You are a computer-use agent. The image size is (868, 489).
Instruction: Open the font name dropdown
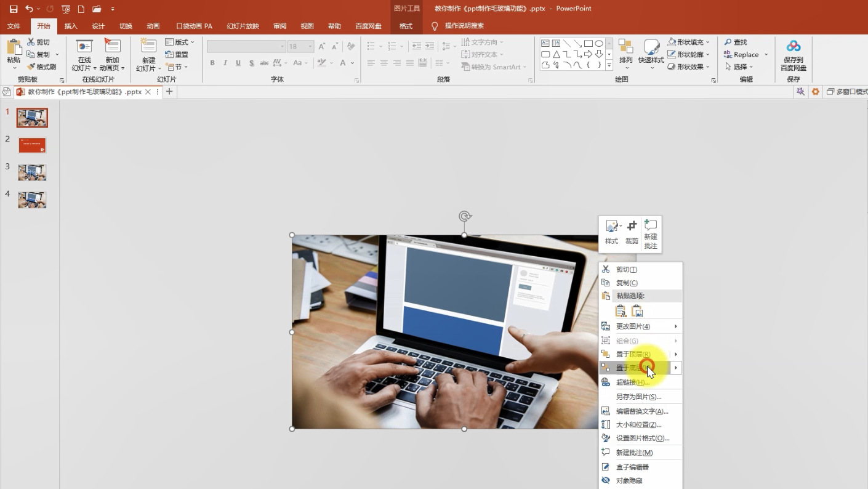283,47
